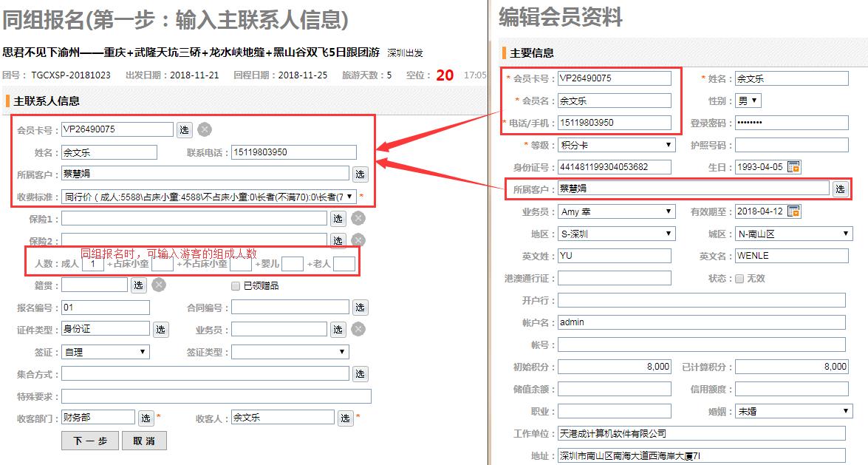This screenshot has height=465, width=868.
Task: Focus the 合同编号 input field
Action: (x=290, y=307)
